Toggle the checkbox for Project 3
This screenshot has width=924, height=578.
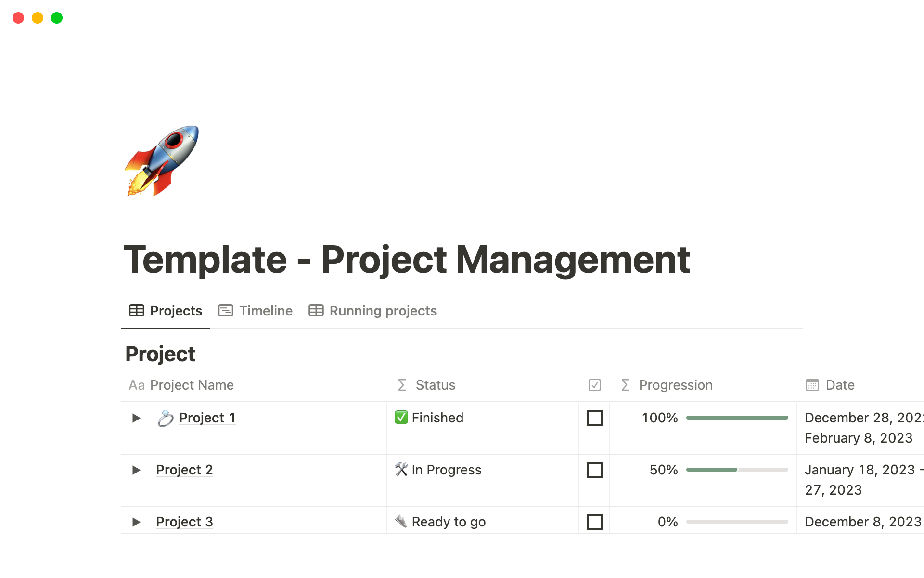click(594, 522)
